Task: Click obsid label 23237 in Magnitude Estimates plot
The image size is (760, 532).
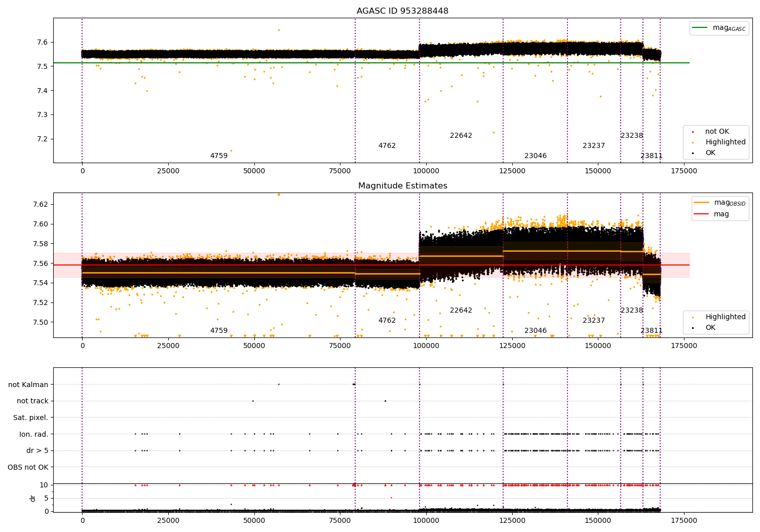Action: pos(594,321)
